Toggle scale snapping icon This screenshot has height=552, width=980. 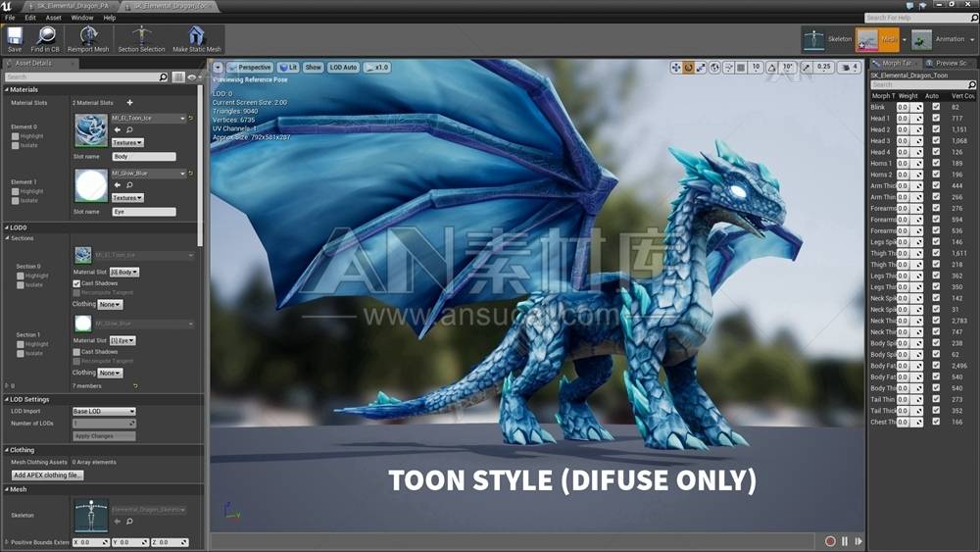[x=807, y=68]
